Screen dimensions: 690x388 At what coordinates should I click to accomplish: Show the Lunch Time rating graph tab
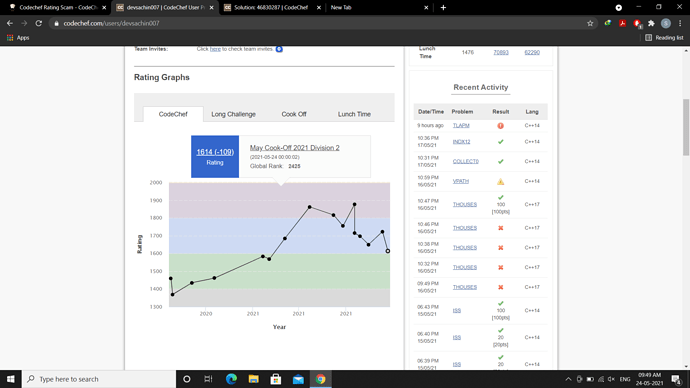click(354, 114)
